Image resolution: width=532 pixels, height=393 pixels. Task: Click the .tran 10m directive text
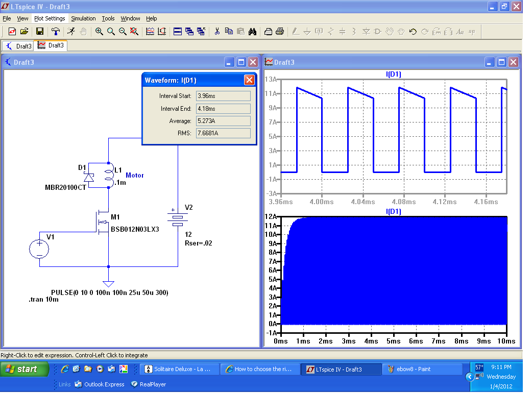(x=43, y=300)
